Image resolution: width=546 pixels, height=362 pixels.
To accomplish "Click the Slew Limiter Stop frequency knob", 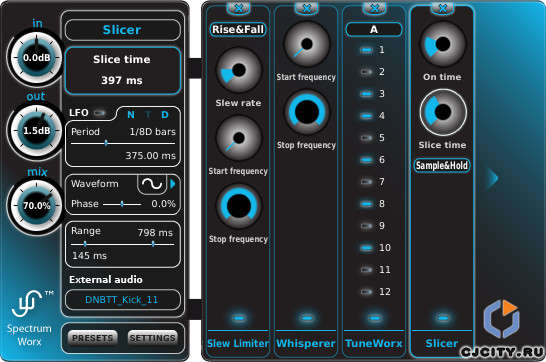I will [239, 206].
